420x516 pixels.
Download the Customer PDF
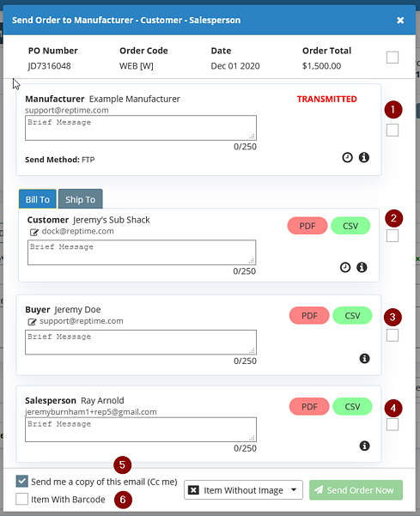pos(307,226)
